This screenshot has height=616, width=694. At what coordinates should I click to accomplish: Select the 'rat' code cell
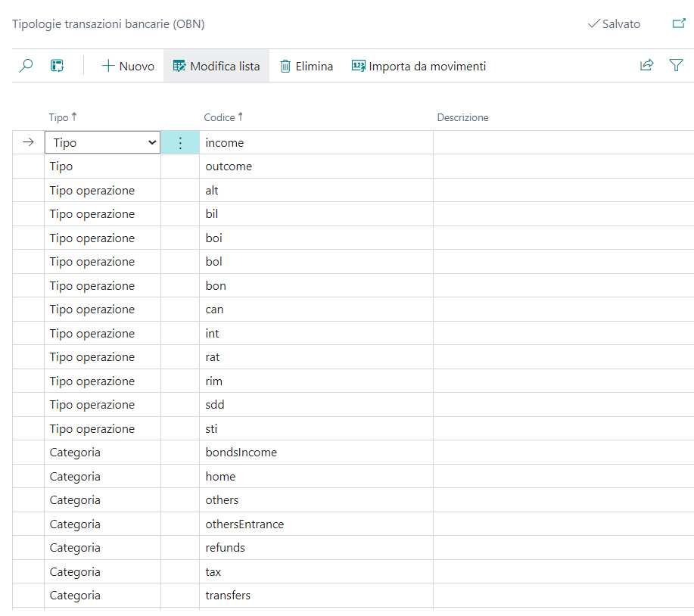pyautogui.click(x=316, y=357)
